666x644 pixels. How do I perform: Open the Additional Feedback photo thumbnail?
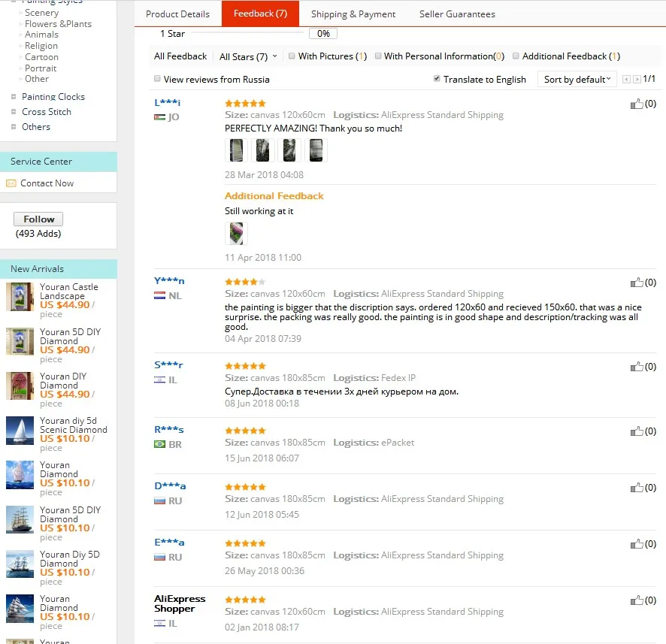tap(236, 233)
